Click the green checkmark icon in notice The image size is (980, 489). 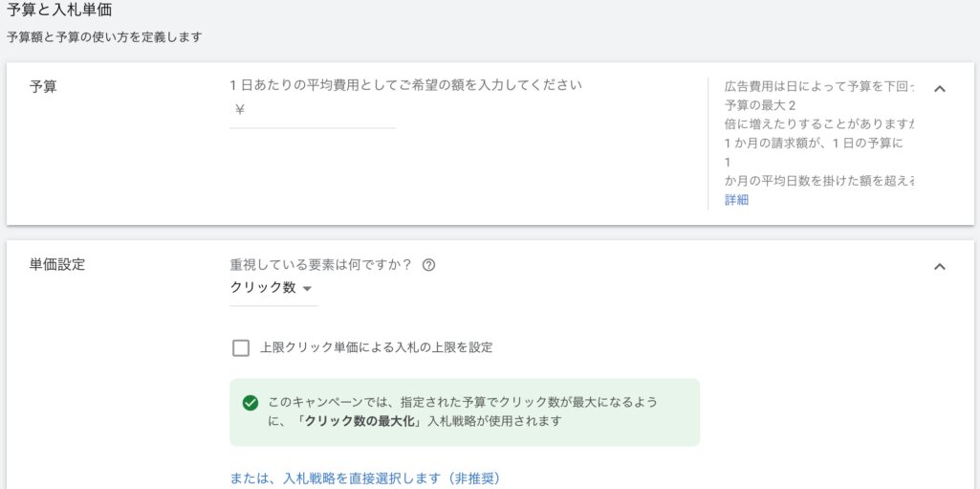[x=250, y=403]
